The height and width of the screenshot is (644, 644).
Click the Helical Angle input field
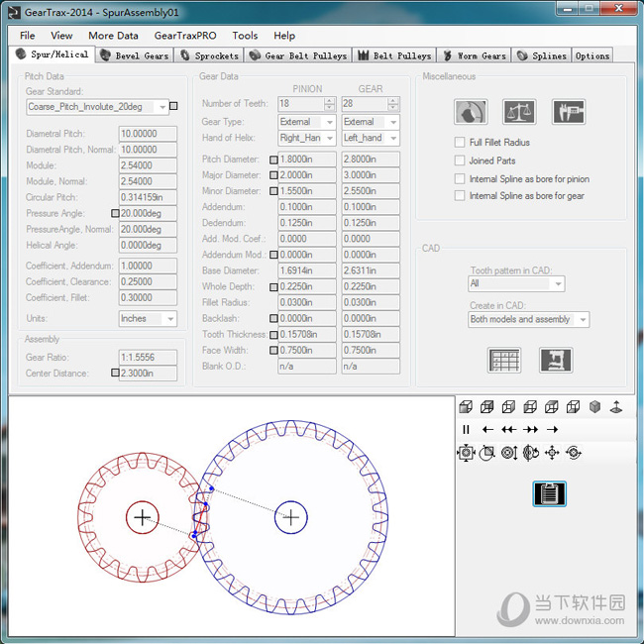pyautogui.click(x=148, y=245)
